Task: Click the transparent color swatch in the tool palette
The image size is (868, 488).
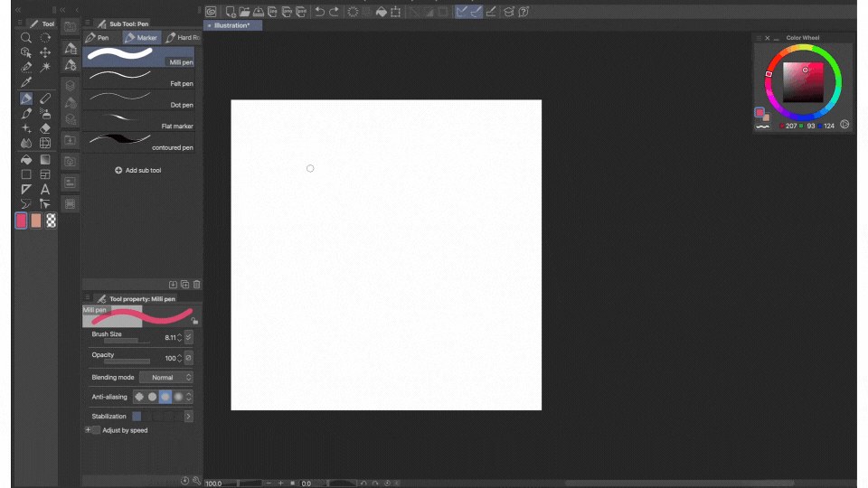Action: coord(52,221)
